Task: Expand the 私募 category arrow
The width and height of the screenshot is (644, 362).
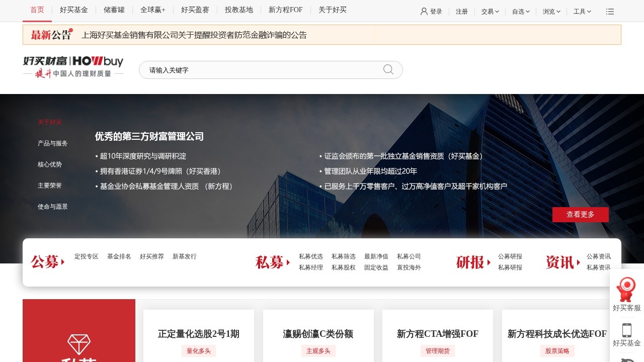Action: [288, 262]
